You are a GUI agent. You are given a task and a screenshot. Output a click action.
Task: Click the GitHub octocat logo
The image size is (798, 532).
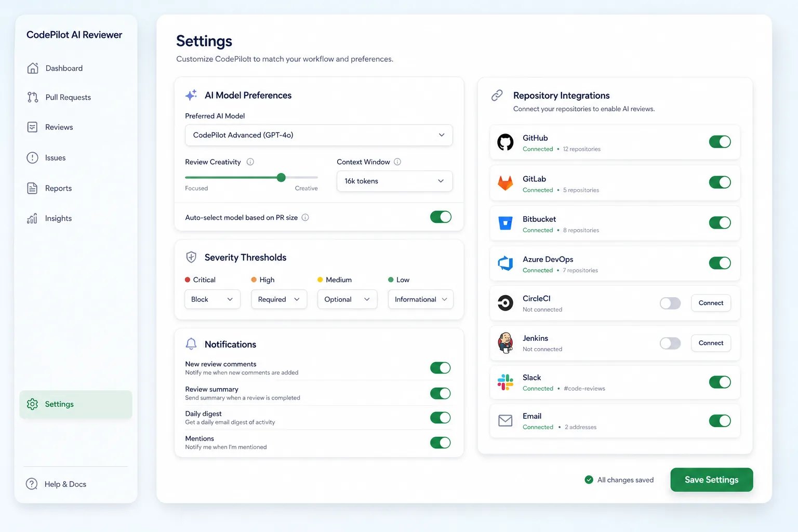pos(506,142)
